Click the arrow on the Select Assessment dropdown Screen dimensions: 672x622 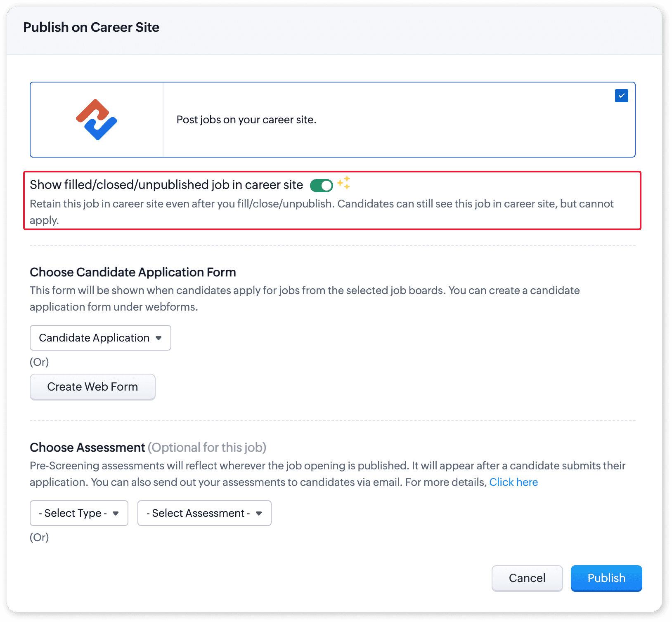pyautogui.click(x=259, y=514)
